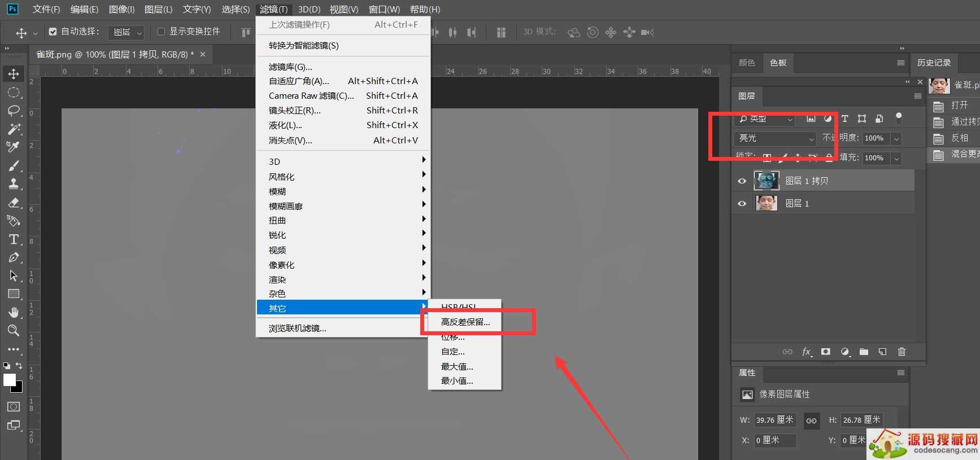Open the 类型 layer filter dropdown
This screenshot has width=980, height=460.
(x=765, y=119)
